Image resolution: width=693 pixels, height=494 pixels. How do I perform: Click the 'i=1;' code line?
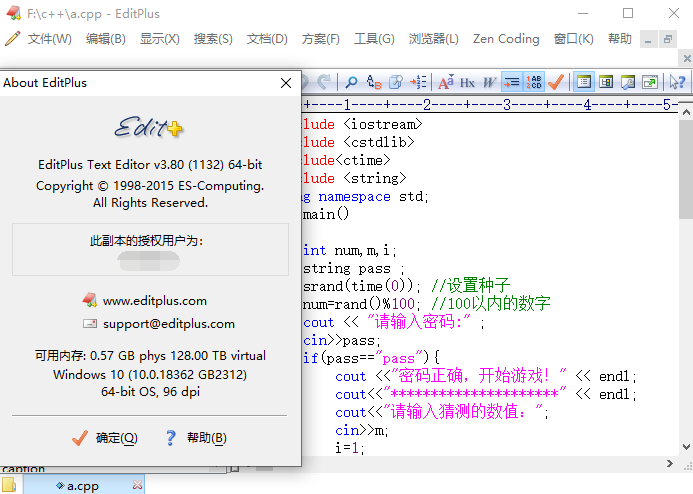[350, 448]
